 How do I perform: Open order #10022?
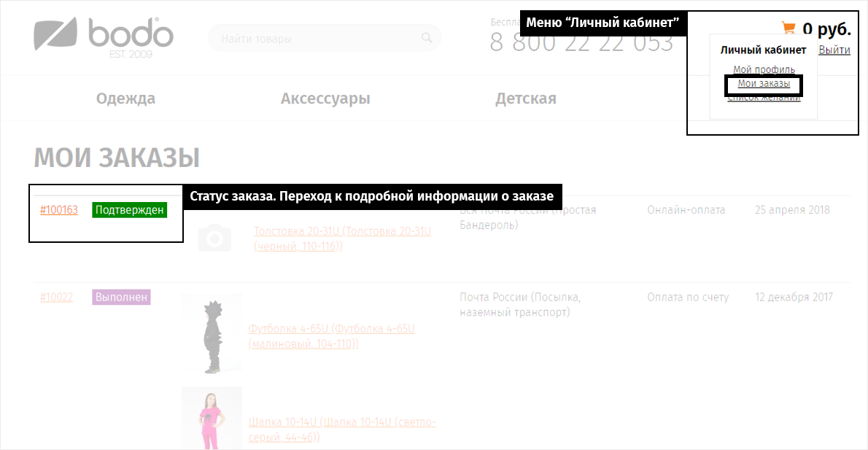click(x=56, y=298)
